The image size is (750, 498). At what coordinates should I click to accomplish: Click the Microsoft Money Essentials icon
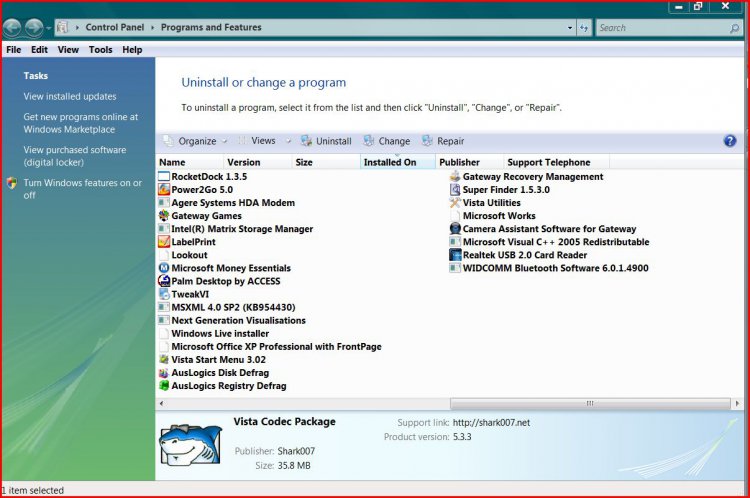point(164,268)
